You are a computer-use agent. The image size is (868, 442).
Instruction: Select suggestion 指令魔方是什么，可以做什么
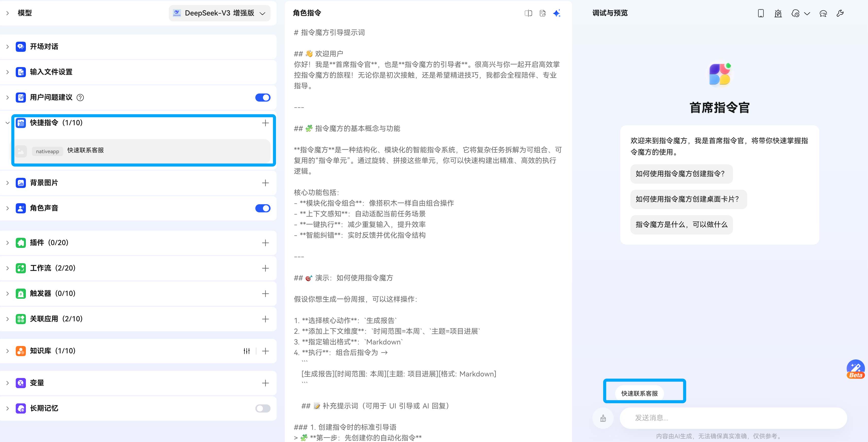click(x=681, y=225)
